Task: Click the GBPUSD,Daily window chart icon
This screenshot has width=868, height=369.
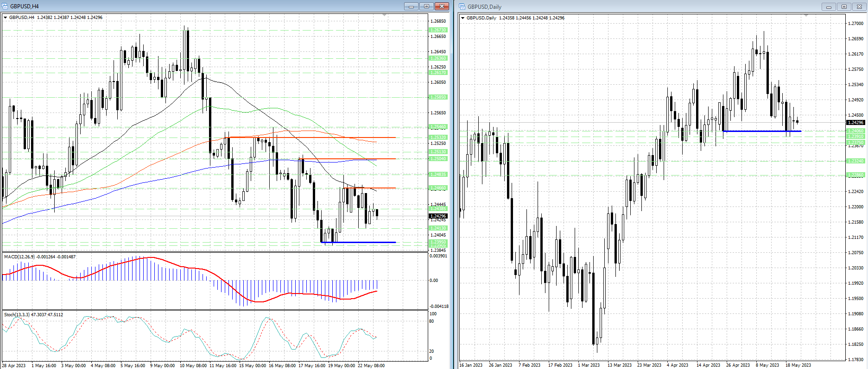Action: (x=462, y=6)
